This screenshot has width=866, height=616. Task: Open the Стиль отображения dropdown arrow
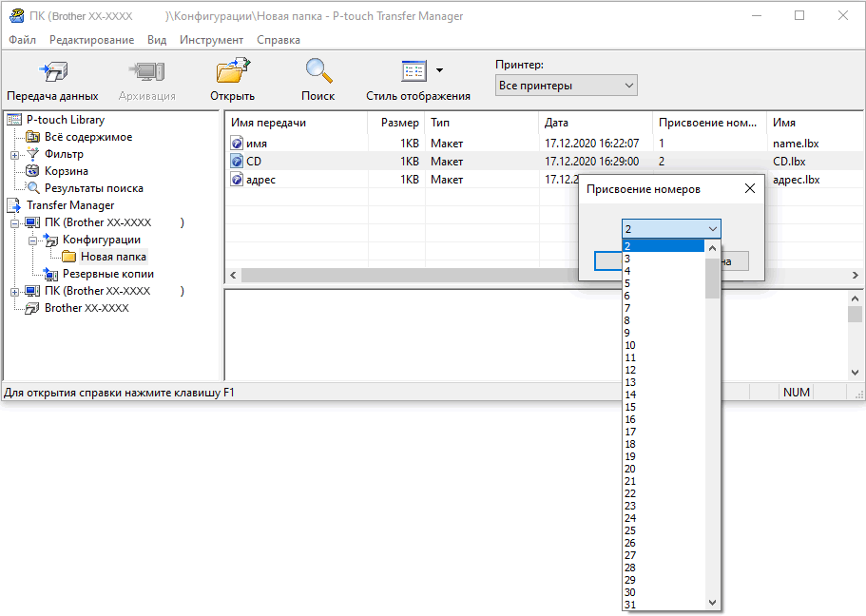[x=439, y=71]
